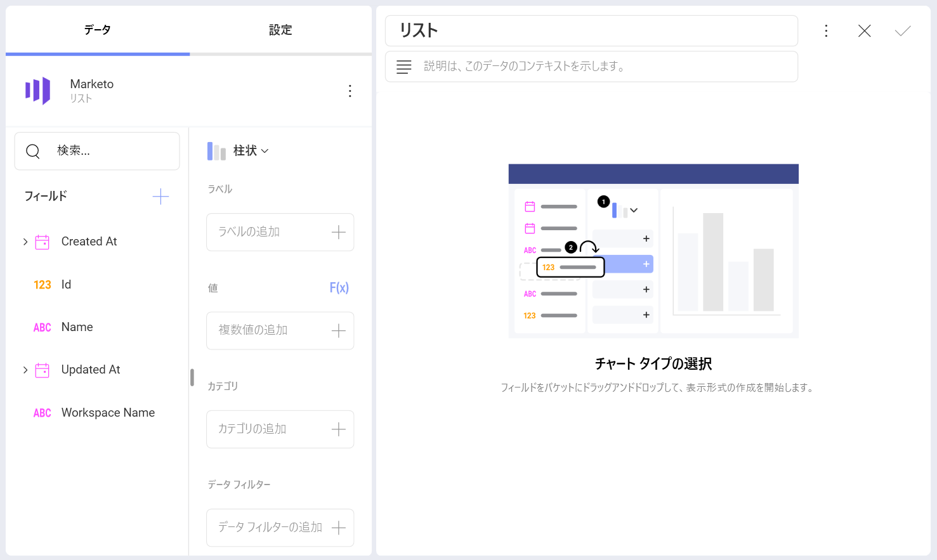The height and width of the screenshot is (560, 937).
Task: Select the Created At field label
Action: 89,242
